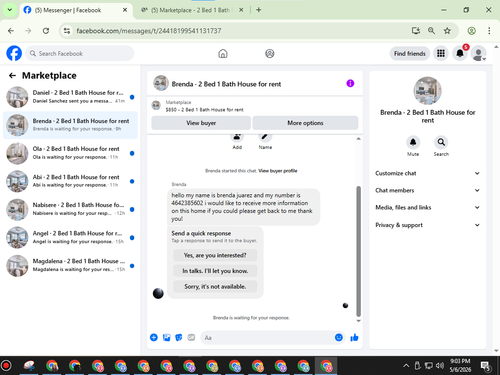Switch to the Messenger | Facebook tab
Image resolution: width=500 pixels, height=375 pixels.
tap(75, 10)
